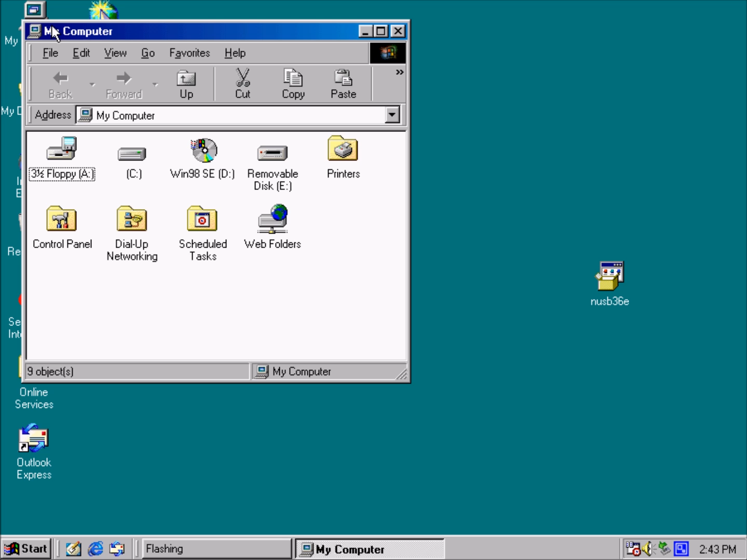This screenshot has width=747, height=560.
Task: Click the Up toolbar button
Action: [x=186, y=83]
